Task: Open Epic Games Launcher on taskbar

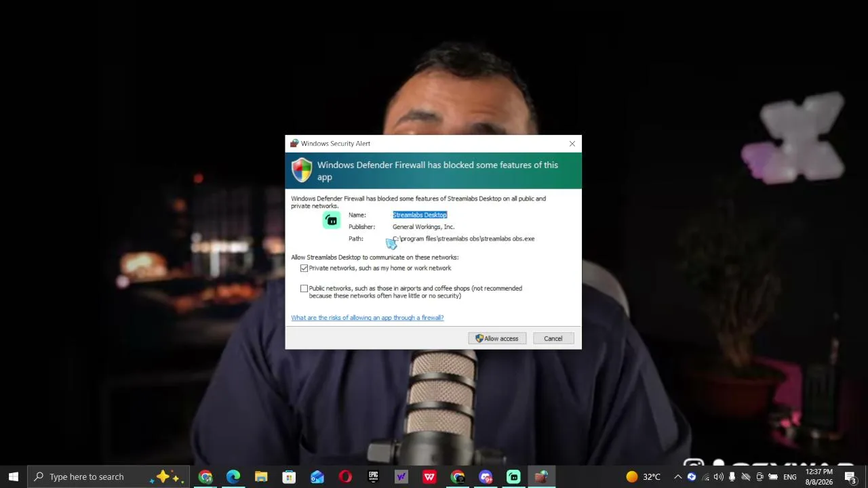Action: pos(373,476)
